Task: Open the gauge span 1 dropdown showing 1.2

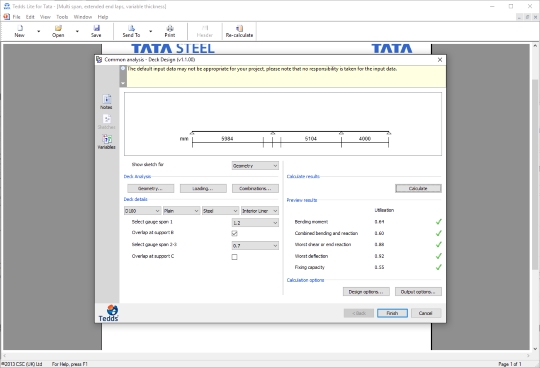Action: point(255,223)
